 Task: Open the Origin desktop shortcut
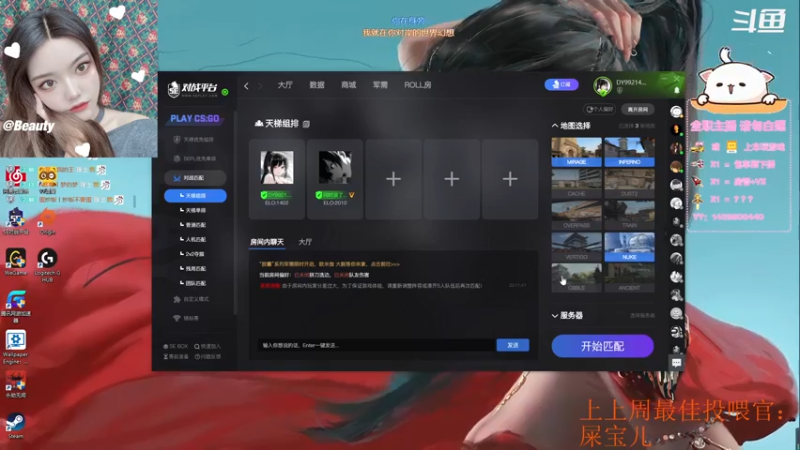(47, 221)
